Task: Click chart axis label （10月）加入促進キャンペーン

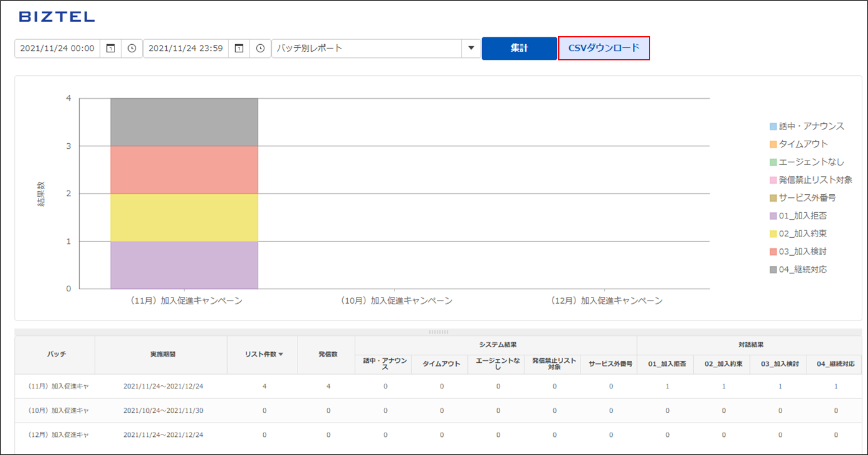Action: [396, 301]
